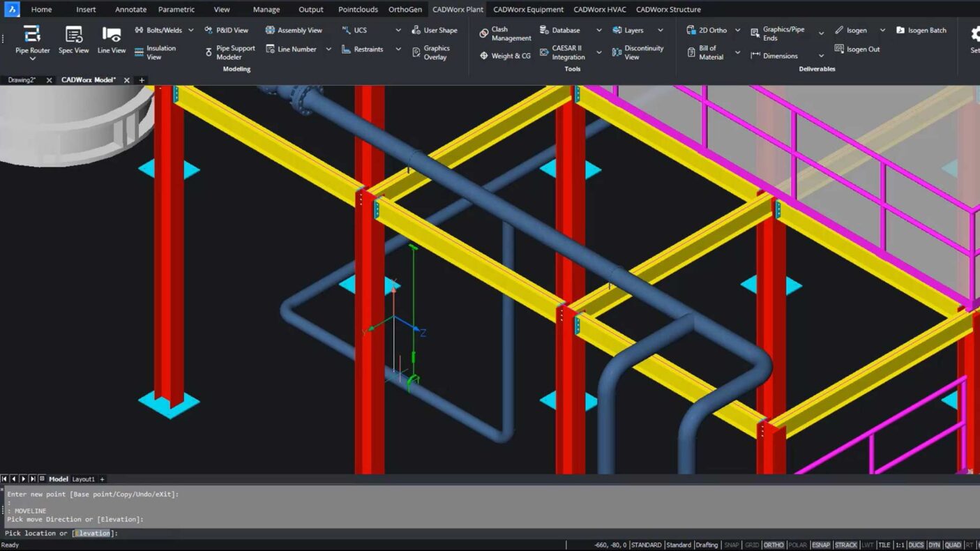Expand the Dimensions dropdown arrow
The image size is (980, 551).
click(821, 56)
